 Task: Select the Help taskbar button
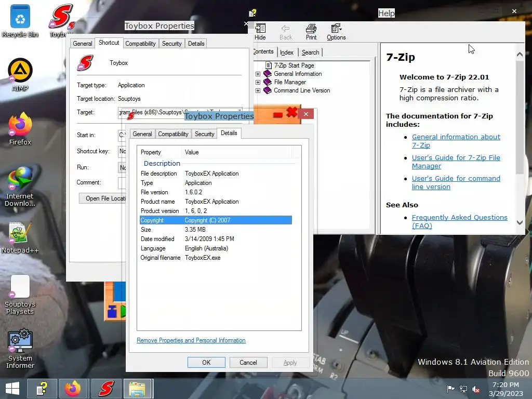[42, 389]
